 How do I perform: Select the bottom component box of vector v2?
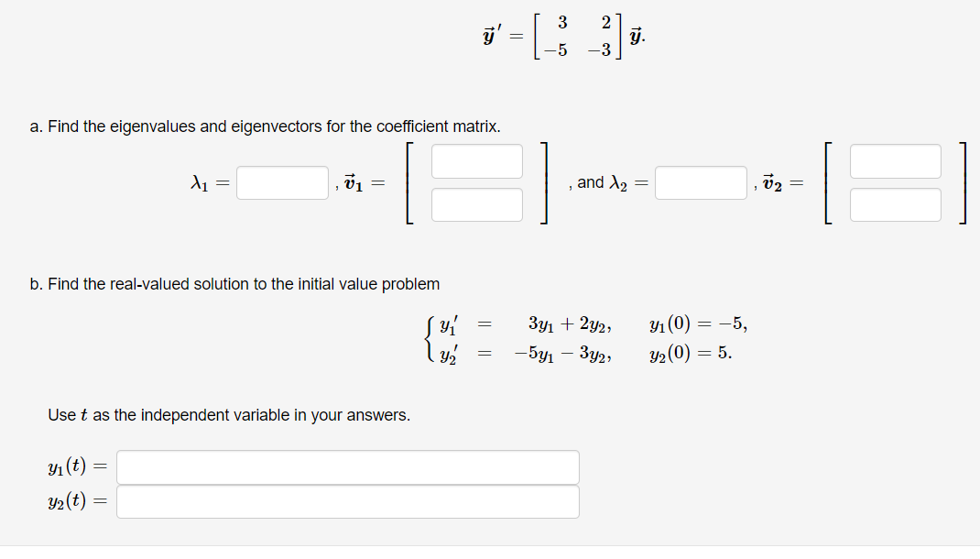point(895,204)
